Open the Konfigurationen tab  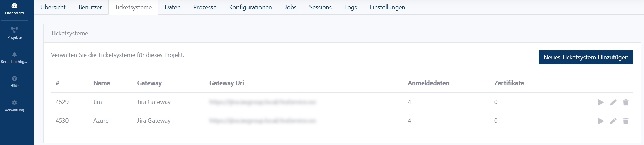pos(251,7)
